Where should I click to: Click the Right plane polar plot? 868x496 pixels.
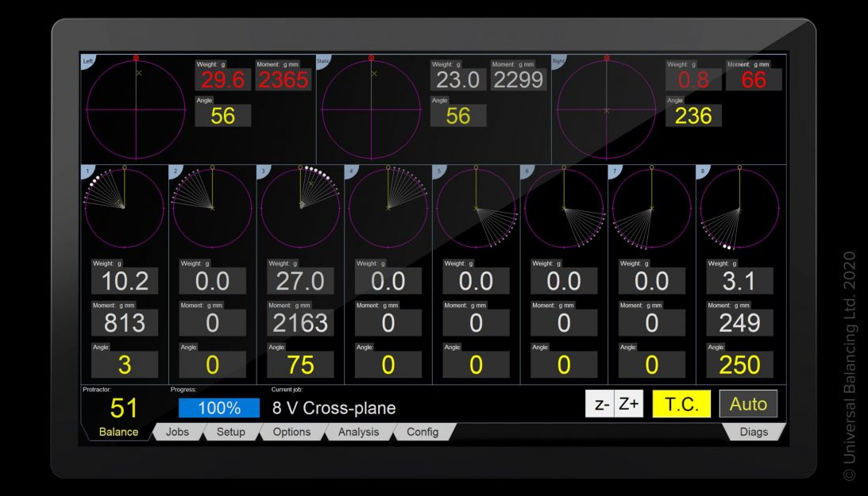coord(606,110)
